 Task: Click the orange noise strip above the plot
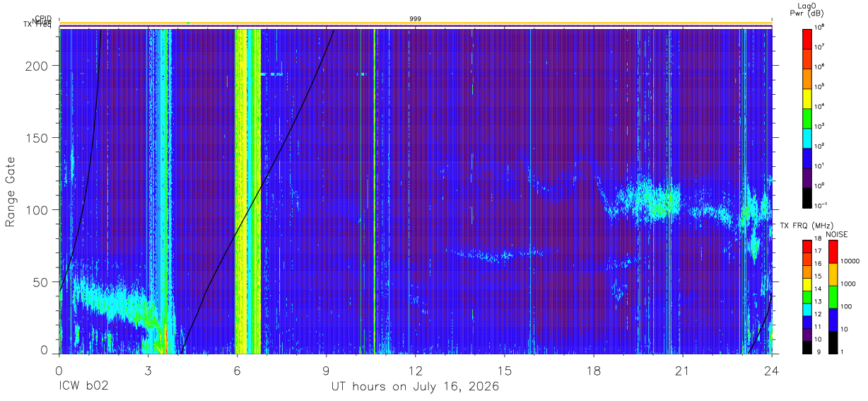coord(416,23)
